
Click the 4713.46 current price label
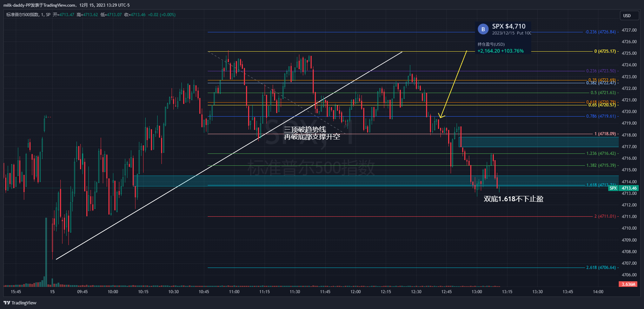(x=629, y=188)
